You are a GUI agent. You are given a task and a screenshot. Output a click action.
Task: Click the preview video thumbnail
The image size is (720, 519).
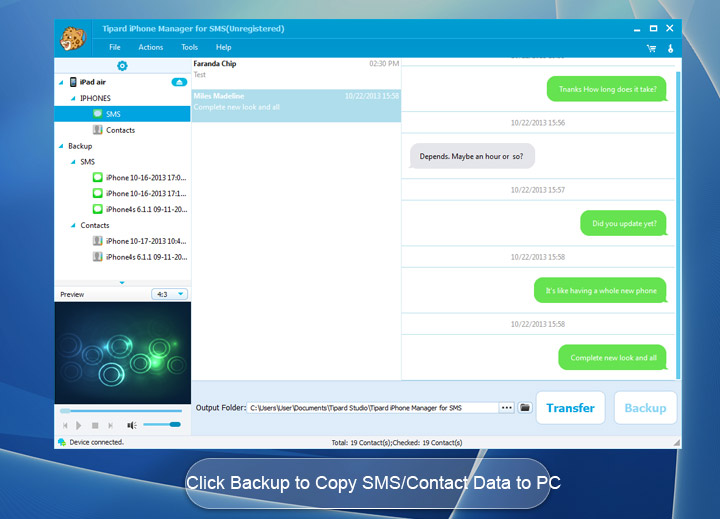click(x=123, y=353)
